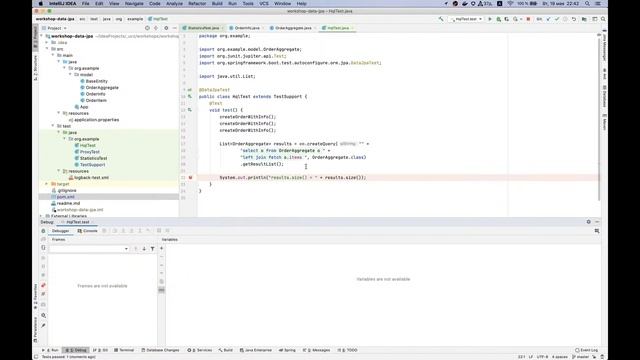This screenshot has height=360, width=640.
Task: Click View Breakpoints red icon
Action: (43, 285)
